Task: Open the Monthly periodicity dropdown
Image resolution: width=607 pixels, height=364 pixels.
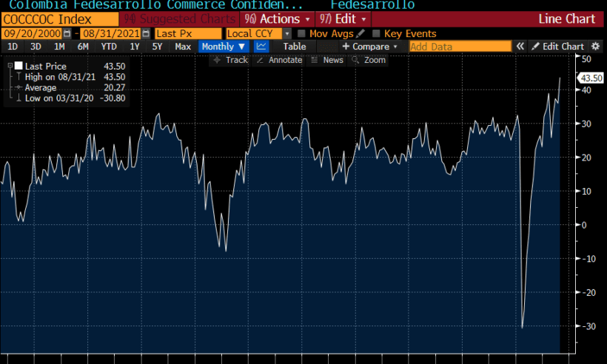Action: tap(223, 47)
